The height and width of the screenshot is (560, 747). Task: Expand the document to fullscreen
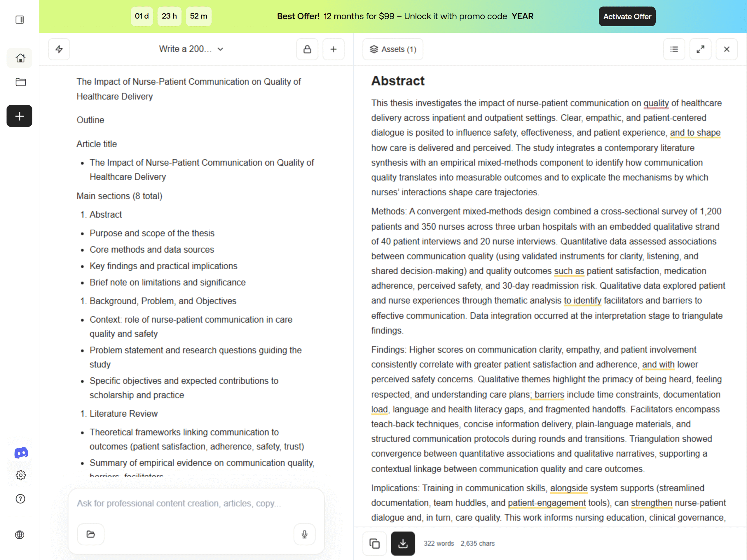pyautogui.click(x=700, y=49)
